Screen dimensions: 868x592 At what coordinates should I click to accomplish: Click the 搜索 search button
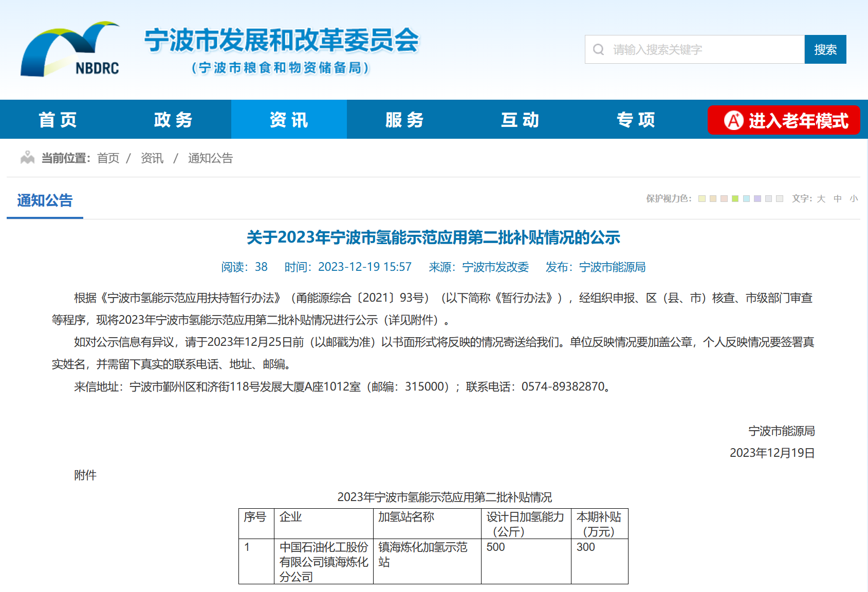click(825, 50)
